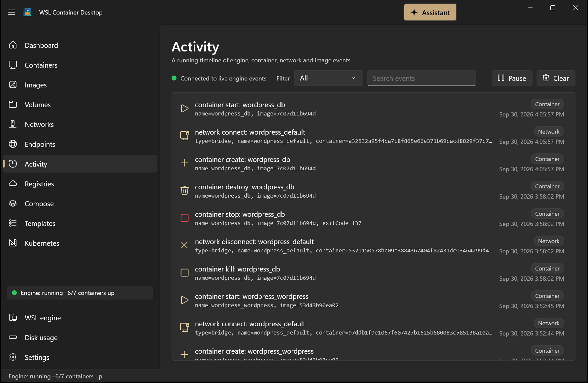This screenshot has width=588, height=383.
Task: Click the engine running status pill
Action: coord(80,293)
